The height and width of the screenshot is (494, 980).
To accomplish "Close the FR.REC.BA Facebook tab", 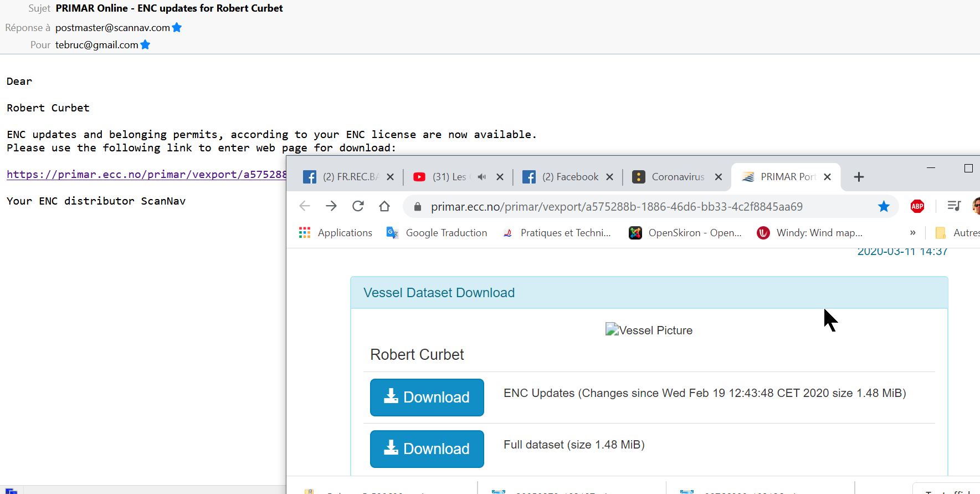I will (x=390, y=177).
